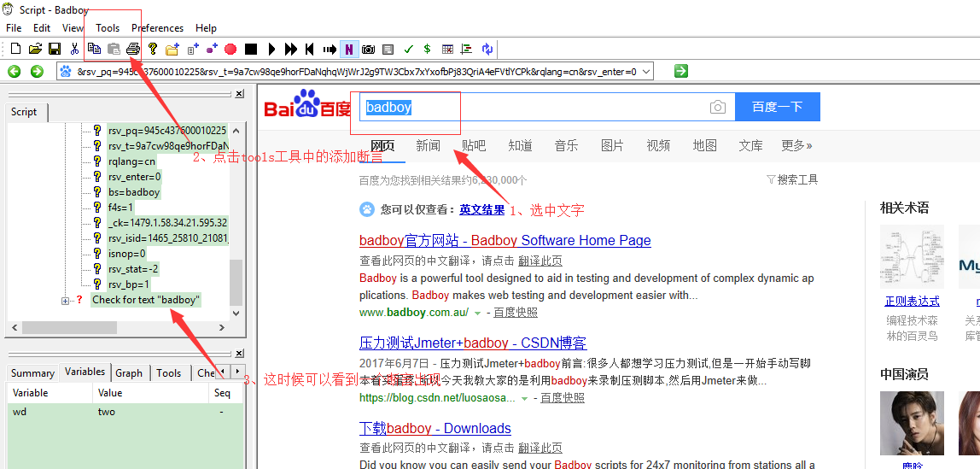Open the timeline chart toolbar icon
Image resolution: width=980 pixels, height=469 pixels.
(466, 49)
